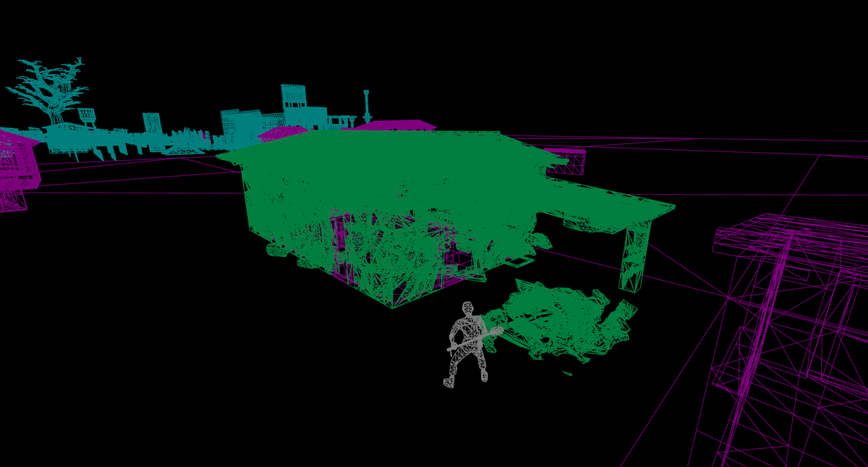Select the green debris pile beside the character
Image resolution: width=868 pixels, height=467 pixels.
click(x=561, y=322)
